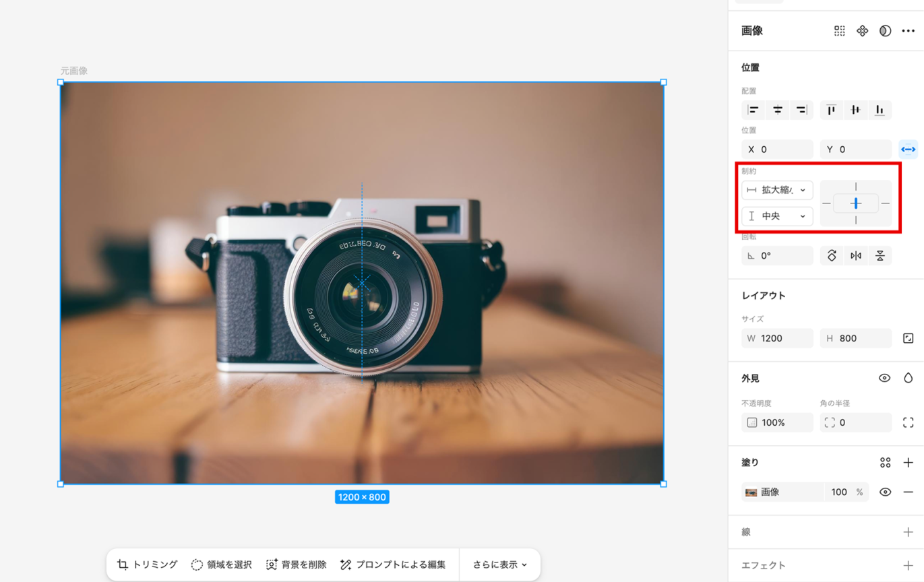Flip the image vertically
924x582 pixels.
[880, 256]
